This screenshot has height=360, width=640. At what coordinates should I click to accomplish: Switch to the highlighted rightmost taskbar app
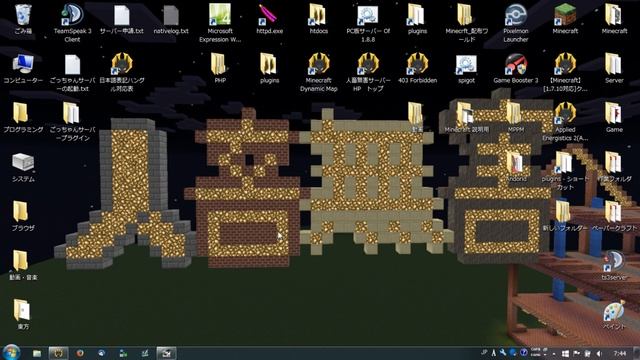(x=166, y=353)
